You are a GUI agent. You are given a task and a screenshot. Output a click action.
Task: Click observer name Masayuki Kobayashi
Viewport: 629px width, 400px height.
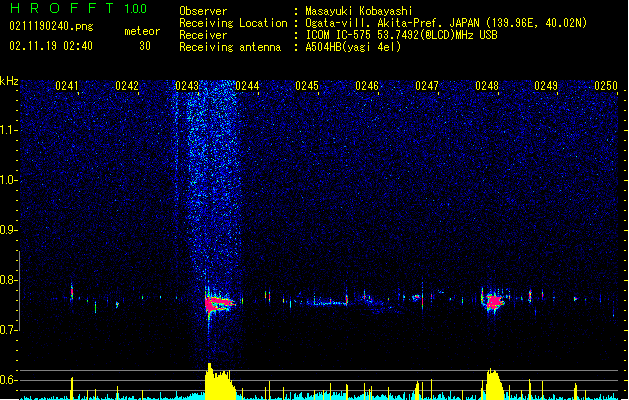pos(359,11)
